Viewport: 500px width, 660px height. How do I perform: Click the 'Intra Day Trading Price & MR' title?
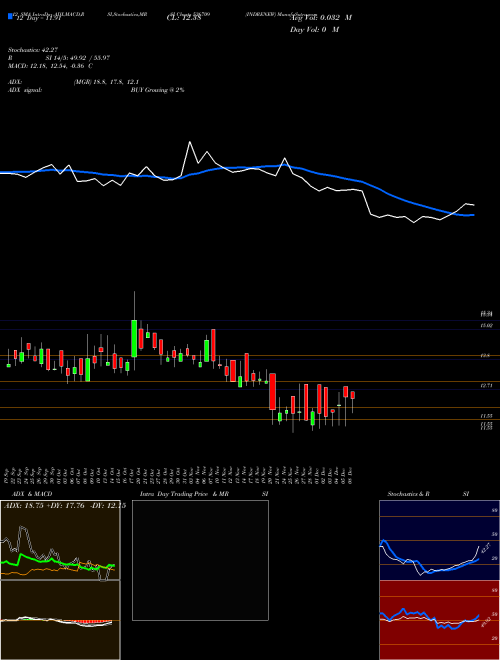(x=184, y=494)
